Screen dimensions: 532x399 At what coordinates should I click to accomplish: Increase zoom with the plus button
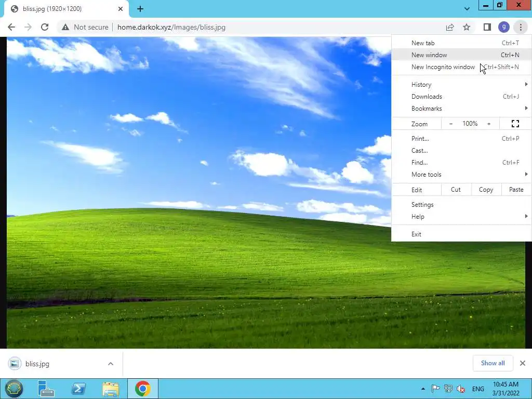pyautogui.click(x=489, y=124)
